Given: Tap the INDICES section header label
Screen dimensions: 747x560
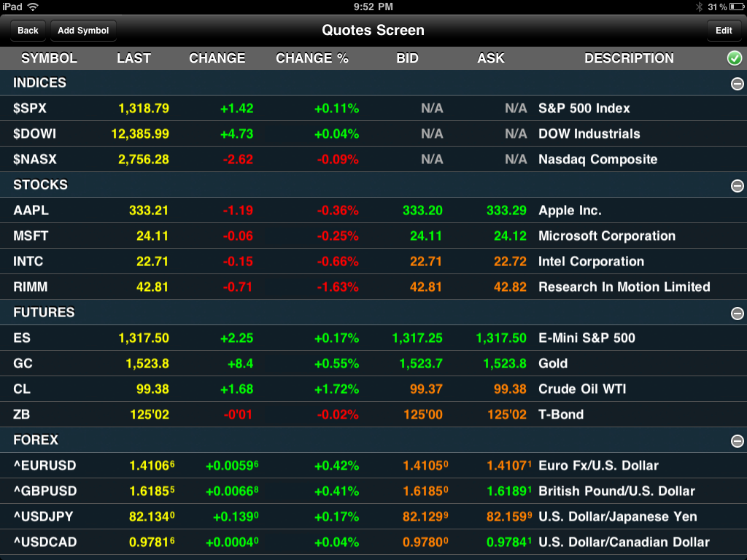Looking at the screenshot, I should click(x=39, y=82).
